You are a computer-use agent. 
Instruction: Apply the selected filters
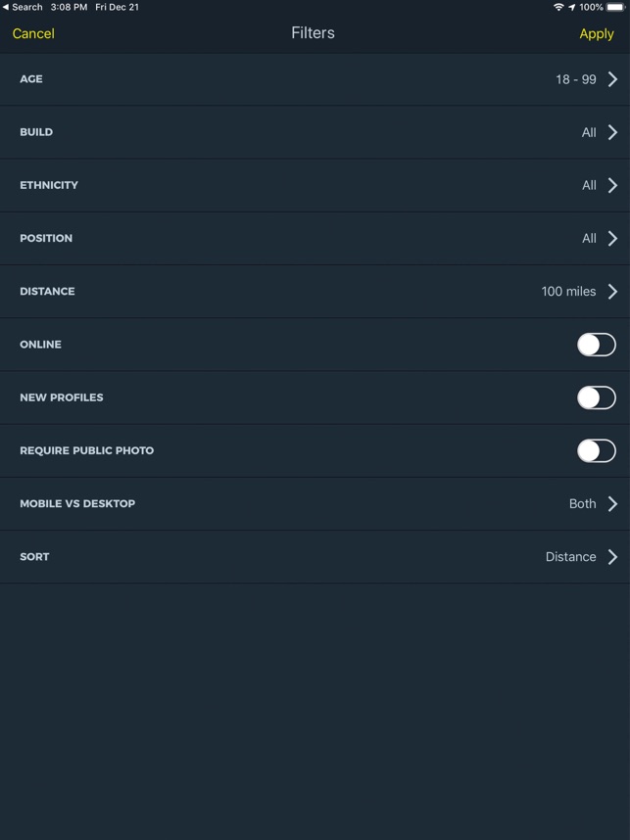596,33
